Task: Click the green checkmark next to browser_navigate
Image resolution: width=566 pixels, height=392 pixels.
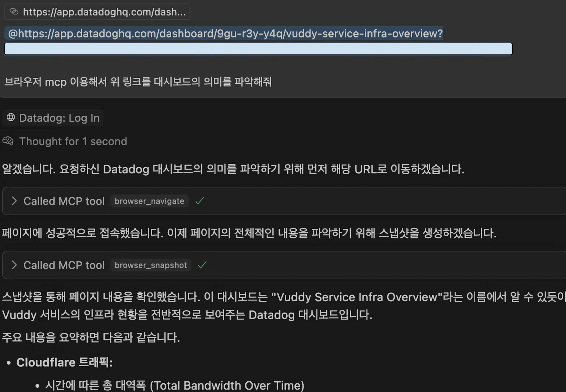Action: 199,201
